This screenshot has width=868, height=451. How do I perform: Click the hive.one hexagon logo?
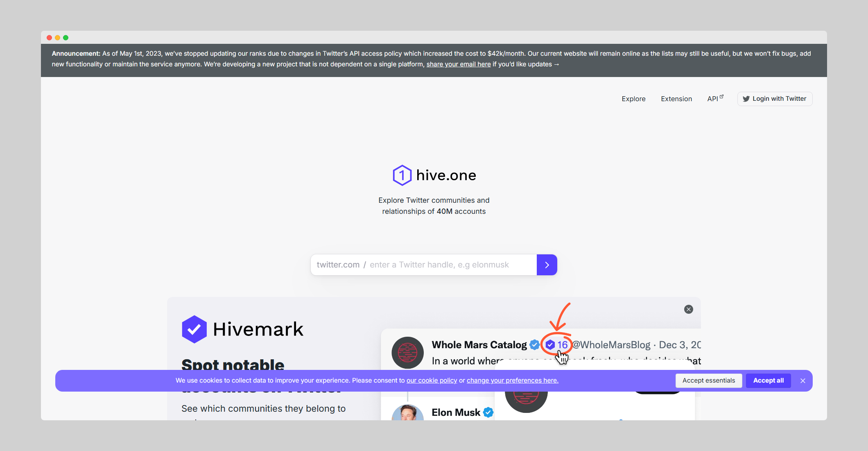pos(402,175)
